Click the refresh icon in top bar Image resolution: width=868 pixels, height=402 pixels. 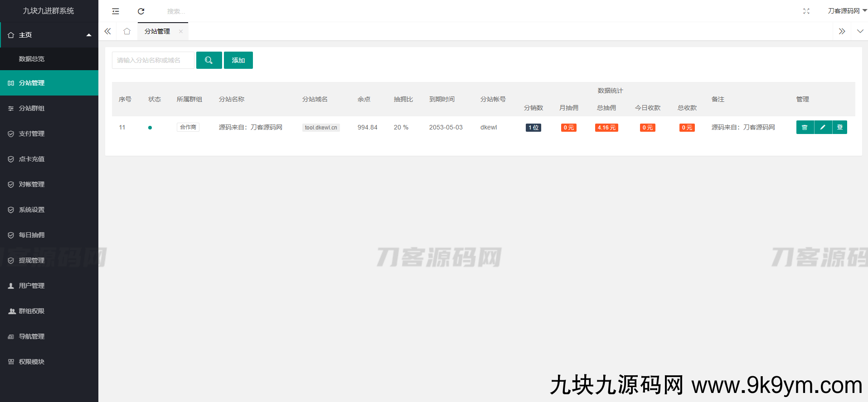[x=141, y=11]
